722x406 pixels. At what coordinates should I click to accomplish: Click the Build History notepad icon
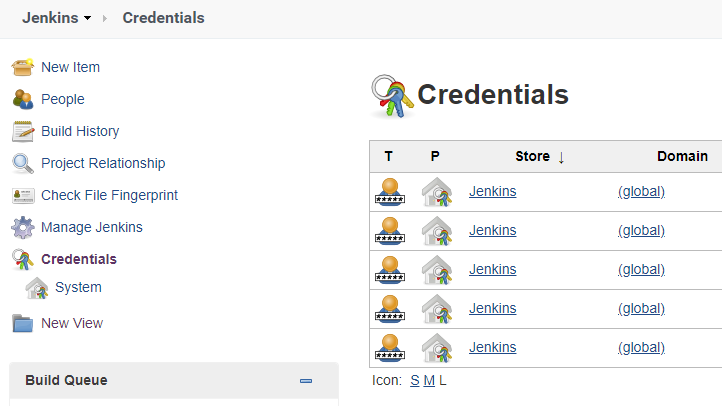(23, 131)
